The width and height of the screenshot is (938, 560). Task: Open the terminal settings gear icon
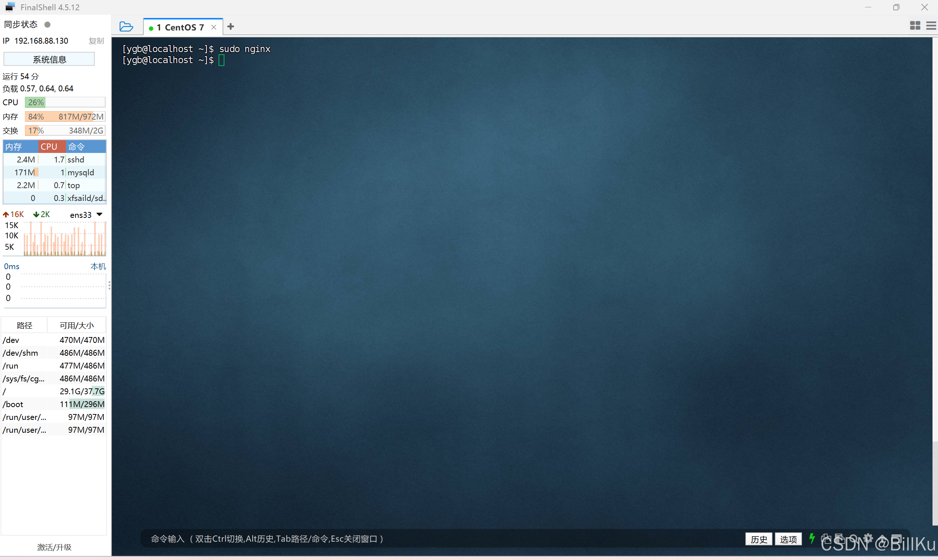[868, 538]
